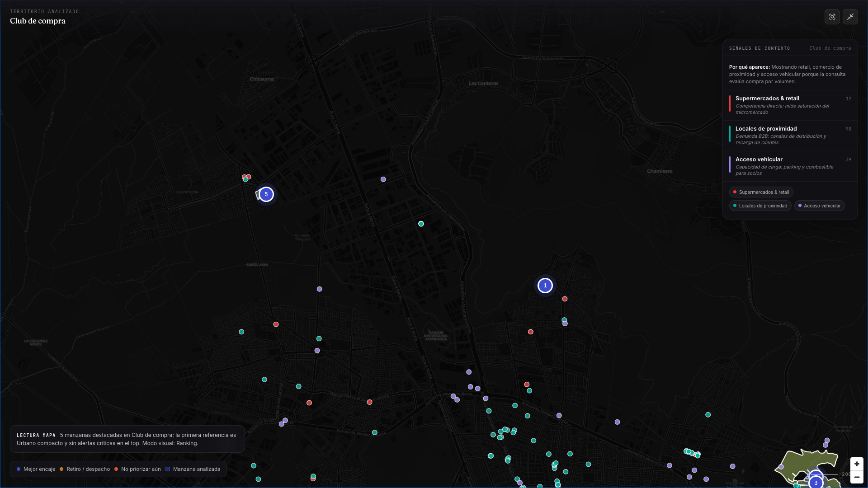Click the lone purple marker north of the white-ringed teal marker
868x488 pixels.
(x=383, y=179)
